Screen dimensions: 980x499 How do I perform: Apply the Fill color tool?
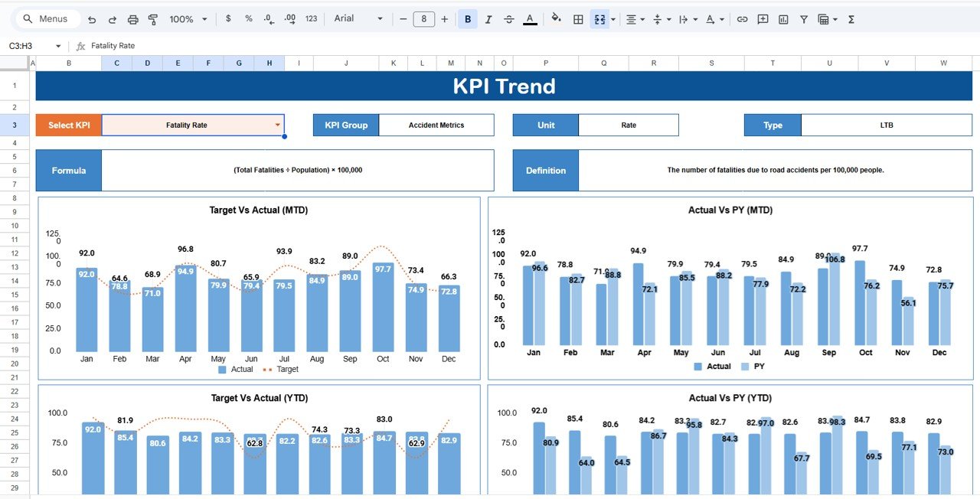click(x=556, y=18)
